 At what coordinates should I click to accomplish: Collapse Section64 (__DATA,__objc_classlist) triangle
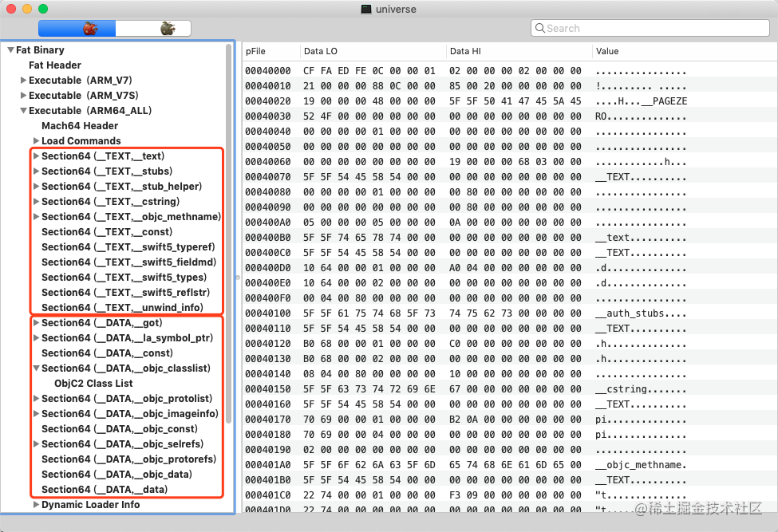click(x=36, y=368)
